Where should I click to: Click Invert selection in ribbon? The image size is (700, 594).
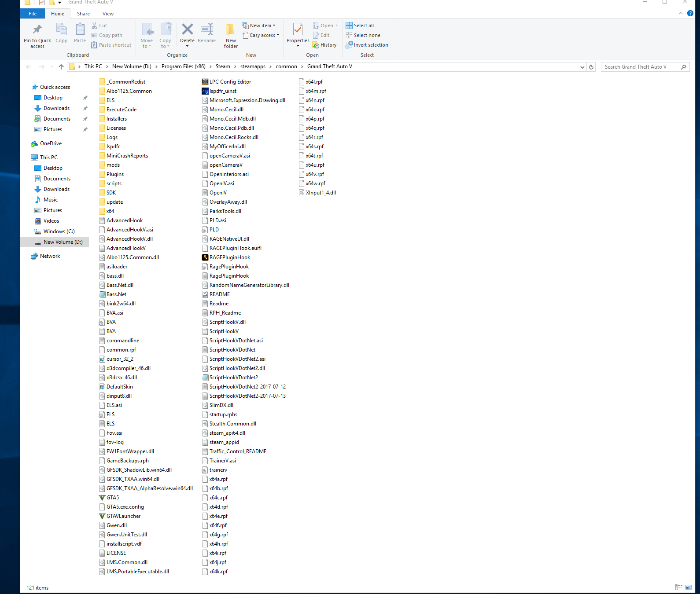(x=367, y=45)
